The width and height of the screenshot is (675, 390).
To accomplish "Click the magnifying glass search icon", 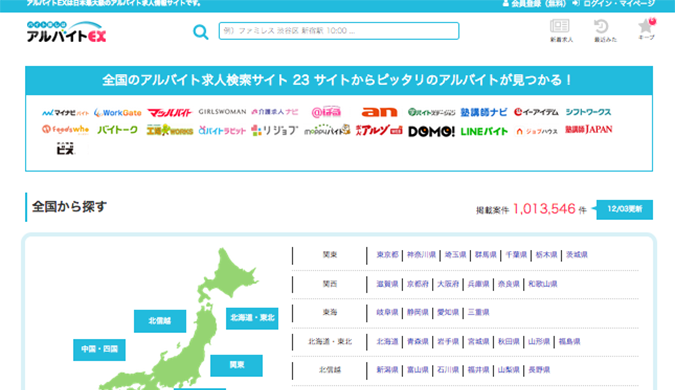I will (201, 32).
